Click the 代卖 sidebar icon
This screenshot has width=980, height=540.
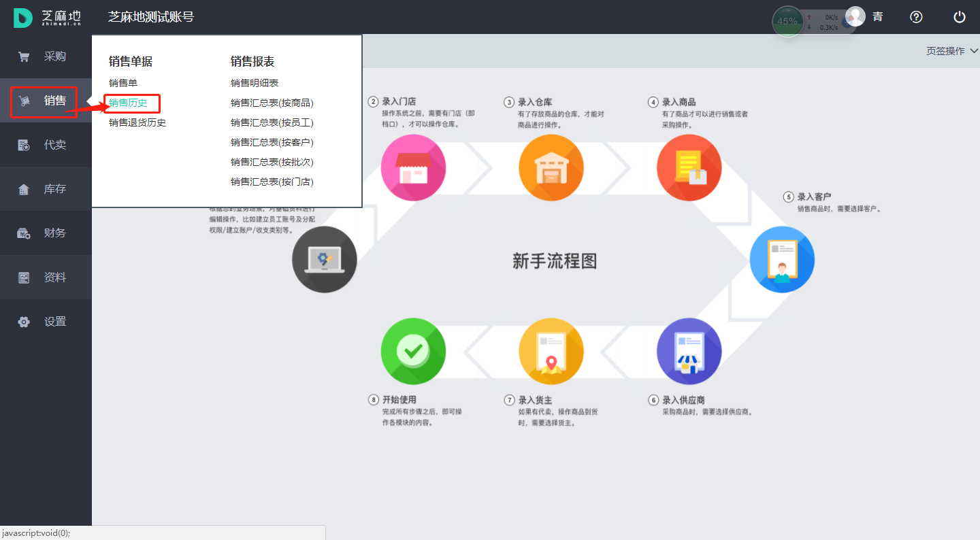[24, 145]
